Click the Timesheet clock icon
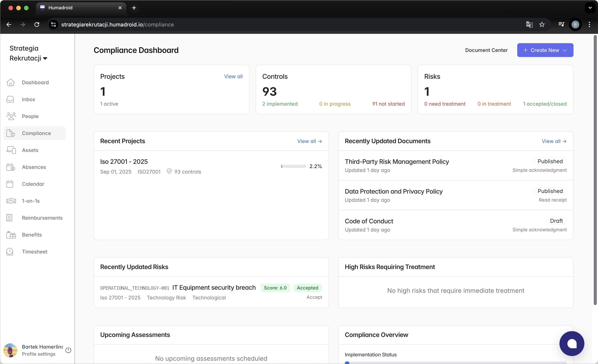Screen dimensions: 598x364 tap(10, 252)
